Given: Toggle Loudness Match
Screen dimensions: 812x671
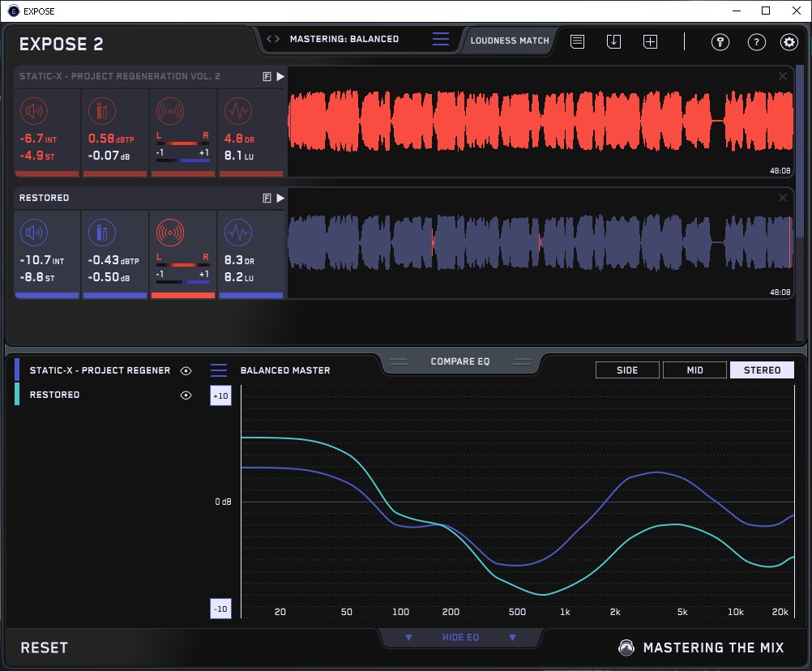Looking at the screenshot, I should [x=510, y=41].
